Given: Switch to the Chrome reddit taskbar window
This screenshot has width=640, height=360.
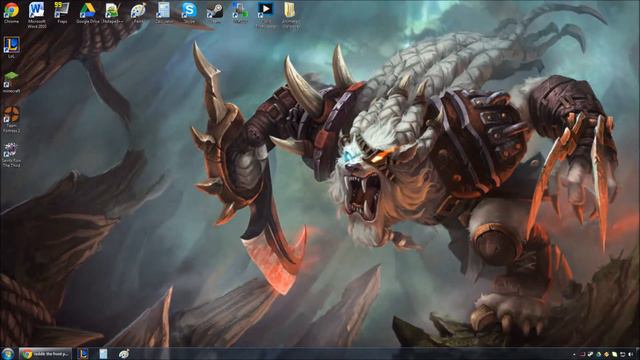Looking at the screenshot, I should tap(45, 354).
